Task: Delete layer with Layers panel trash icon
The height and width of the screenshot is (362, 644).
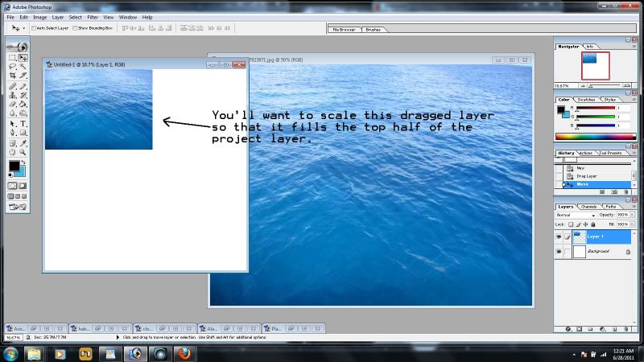Action: pos(626,329)
